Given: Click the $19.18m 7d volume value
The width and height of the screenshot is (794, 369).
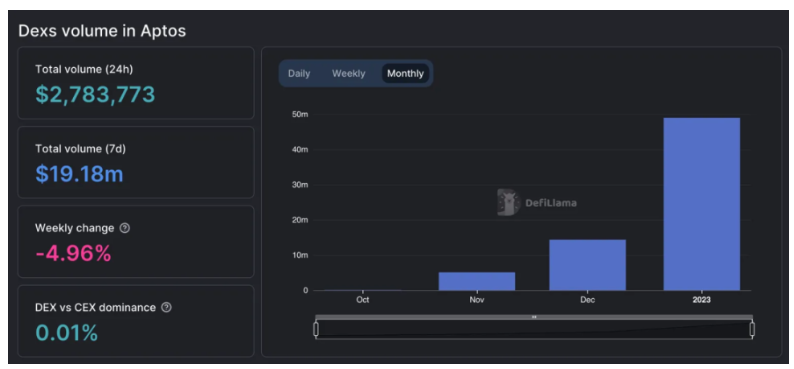Looking at the screenshot, I should (79, 174).
